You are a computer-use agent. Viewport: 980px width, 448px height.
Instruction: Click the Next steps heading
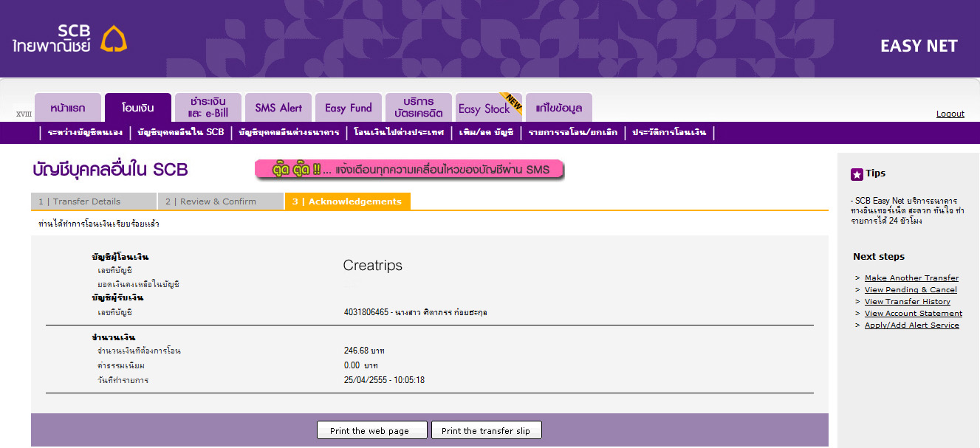point(879,257)
